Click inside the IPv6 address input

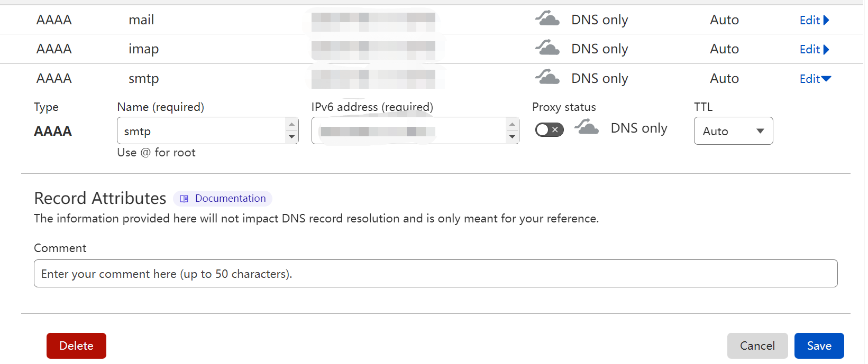409,130
